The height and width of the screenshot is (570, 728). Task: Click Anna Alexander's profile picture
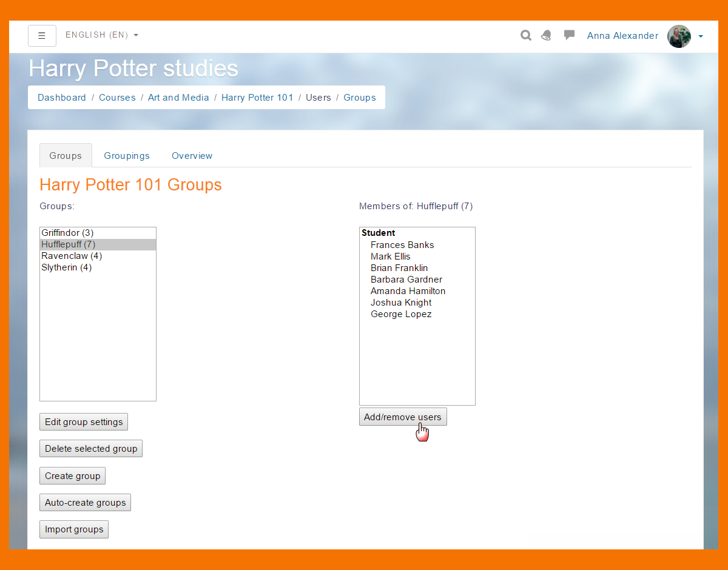point(679,36)
